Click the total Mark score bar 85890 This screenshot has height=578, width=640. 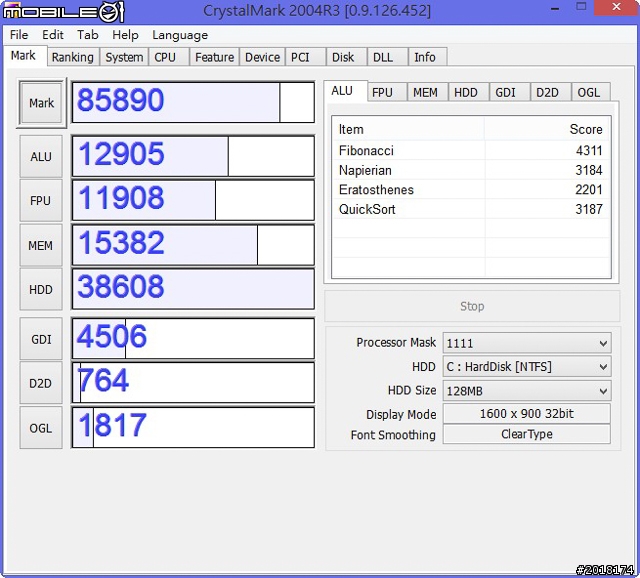pyautogui.click(x=193, y=102)
